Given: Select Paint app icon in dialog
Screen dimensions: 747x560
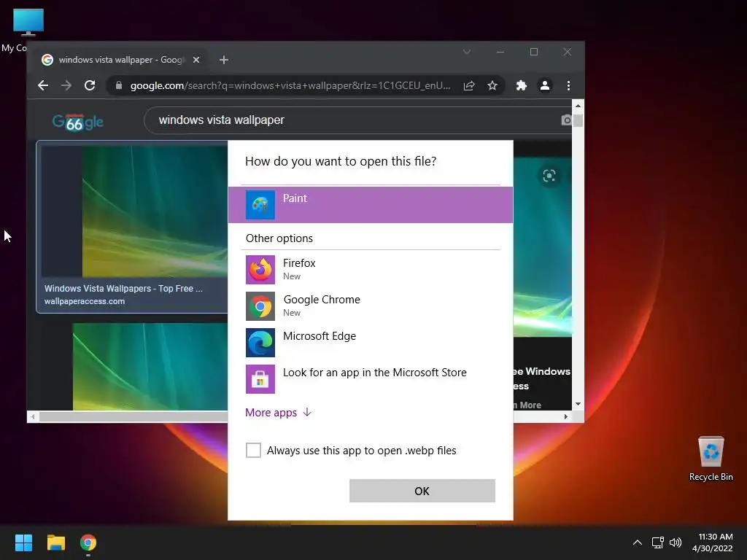Looking at the screenshot, I should 260,205.
